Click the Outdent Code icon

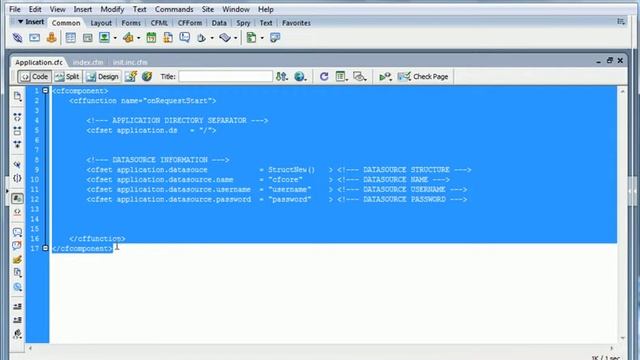(17, 320)
